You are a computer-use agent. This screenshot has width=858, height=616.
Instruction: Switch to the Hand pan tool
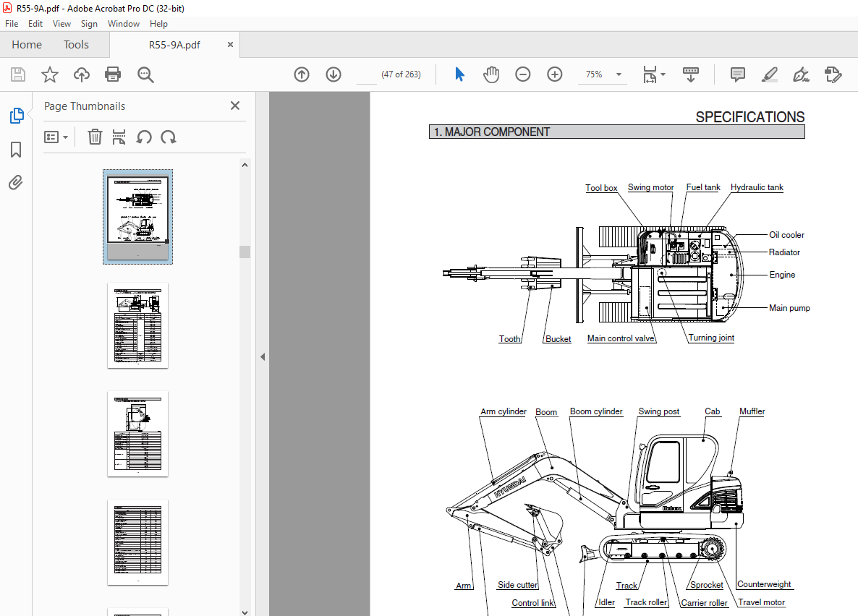click(491, 74)
